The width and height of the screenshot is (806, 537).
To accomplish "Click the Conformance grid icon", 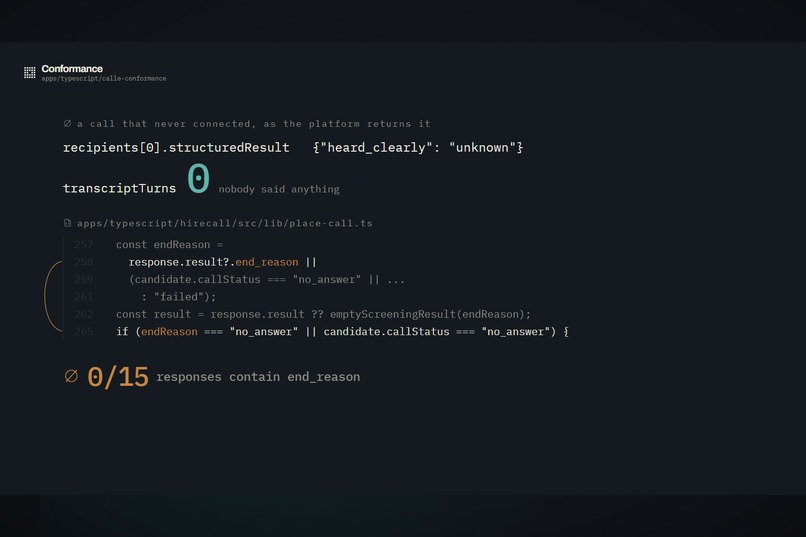I will pos(30,72).
